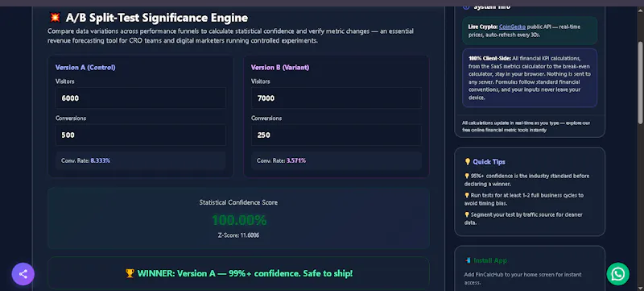644x291 pixels.
Task: Click the trophy icon in winner banner
Action: pyautogui.click(x=130, y=273)
